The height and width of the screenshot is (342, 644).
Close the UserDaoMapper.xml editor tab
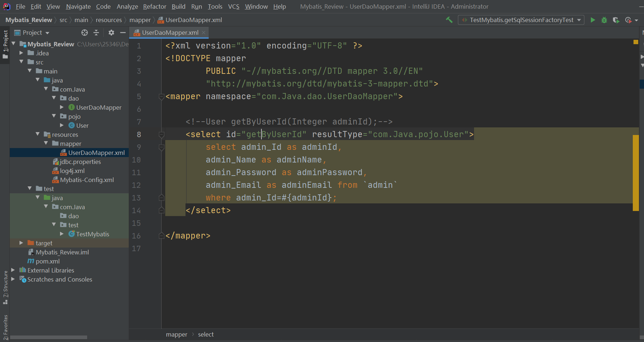pyautogui.click(x=204, y=33)
